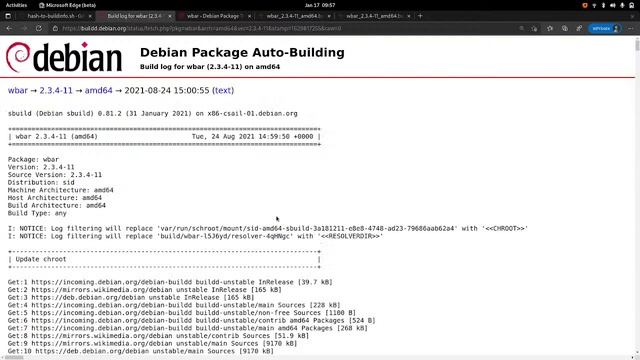This screenshot has width=640, height=360.
Task: Open the Collections panel
Action: pyautogui.click(x=564, y=29)
